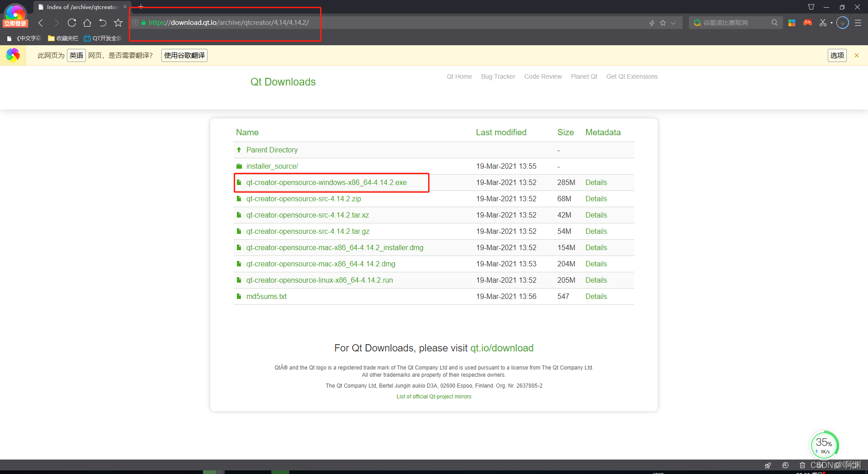Download qt-creator src 4.14.2.tar.gz
868x474 pixels.
308,232
